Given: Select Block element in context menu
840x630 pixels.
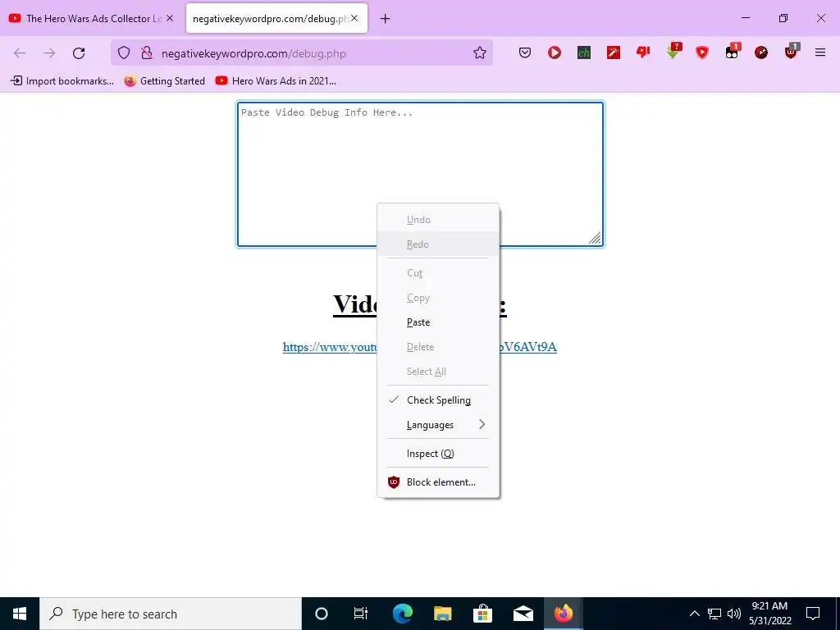Looking at the screenshot, I should click(x=438, y=482).
